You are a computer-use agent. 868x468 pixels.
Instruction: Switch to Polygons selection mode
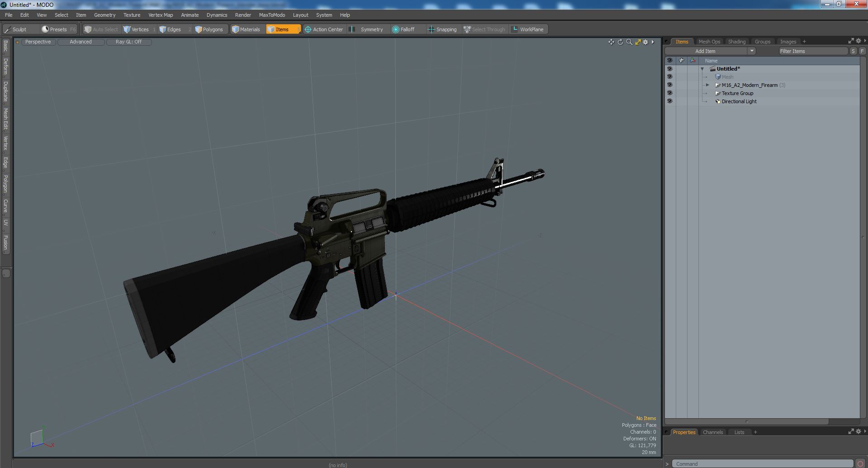[x=209, y=29]
